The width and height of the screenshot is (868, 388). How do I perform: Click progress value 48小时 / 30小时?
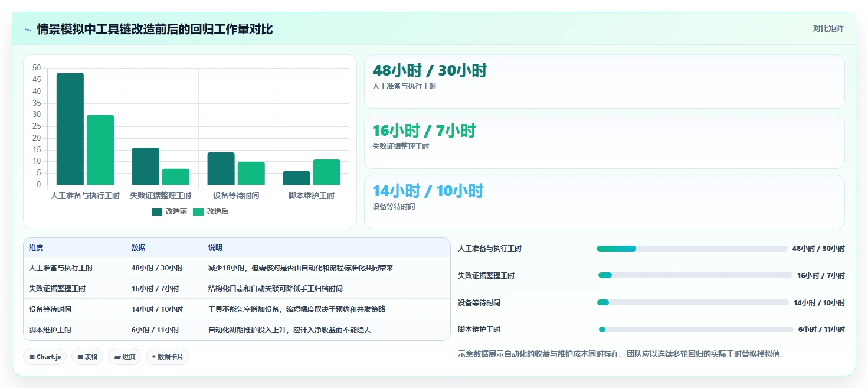point(818,249)
